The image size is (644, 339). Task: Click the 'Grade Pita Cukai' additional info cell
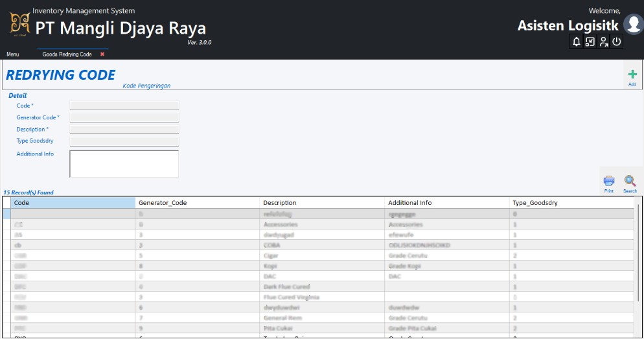coord(446,329)
